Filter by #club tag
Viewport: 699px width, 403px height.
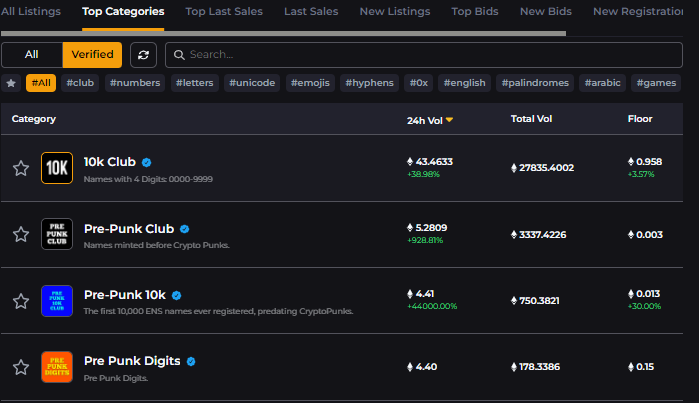[x=80, y=83]
